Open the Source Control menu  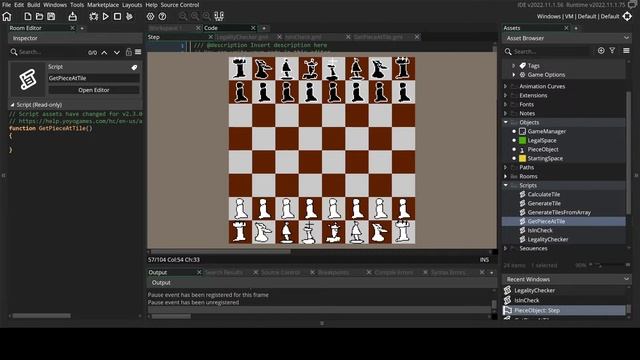[180, 5]
